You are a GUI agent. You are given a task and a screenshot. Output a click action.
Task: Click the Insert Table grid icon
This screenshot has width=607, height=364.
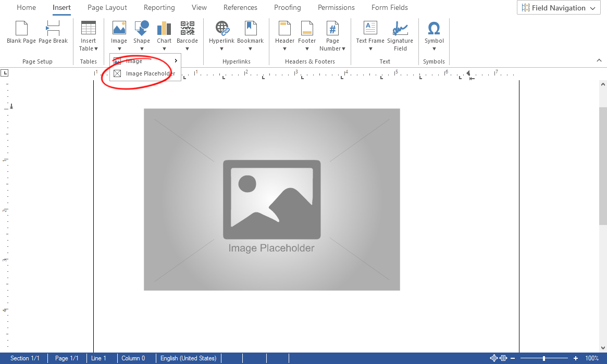(x=88, y=28)
